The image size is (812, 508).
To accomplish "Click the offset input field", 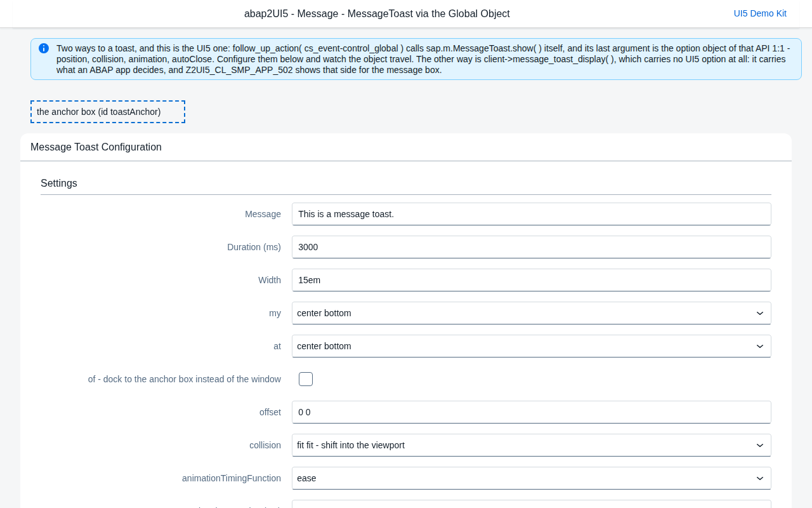I will click(532, 412).
